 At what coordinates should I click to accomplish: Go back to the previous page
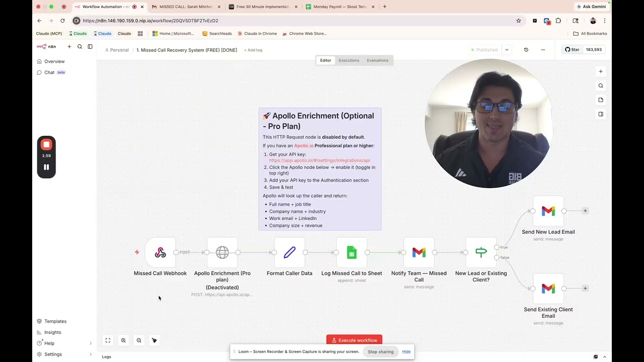coord(39,21)
